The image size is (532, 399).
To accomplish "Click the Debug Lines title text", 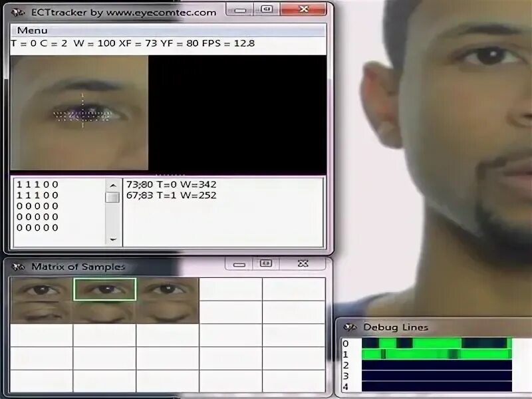I will click(396, 327).
